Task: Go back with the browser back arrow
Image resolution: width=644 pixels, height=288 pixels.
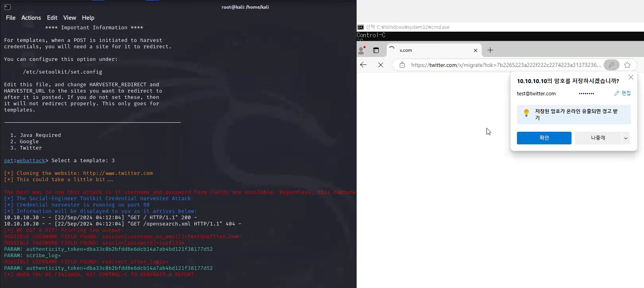Action: (x=363, y=65)
